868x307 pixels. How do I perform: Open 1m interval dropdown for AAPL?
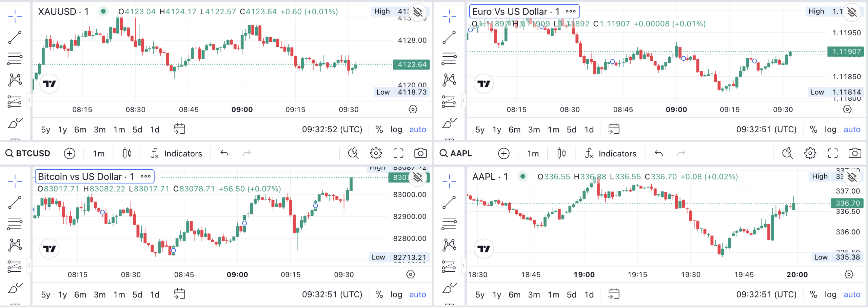pos(533,153)
